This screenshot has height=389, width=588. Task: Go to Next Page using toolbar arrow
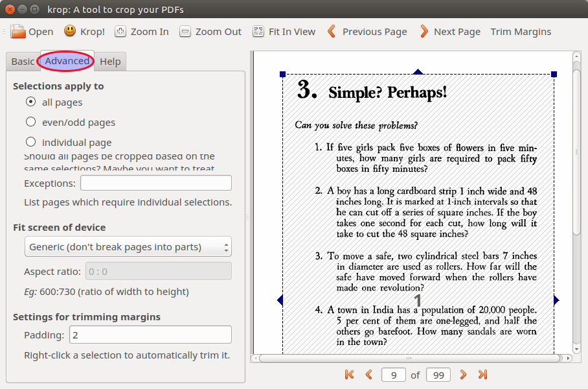click(x=424, y=31)
